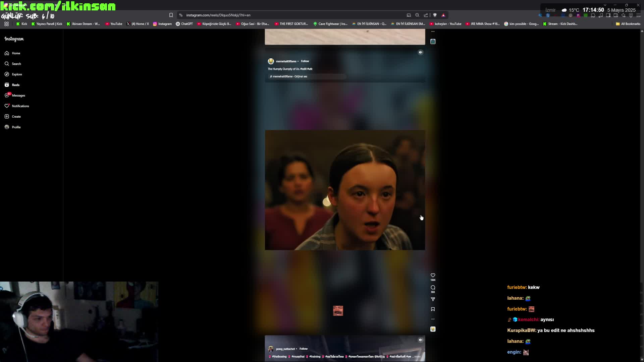Expand caption with the more link
644x362 pixels.
pos(417,357)
